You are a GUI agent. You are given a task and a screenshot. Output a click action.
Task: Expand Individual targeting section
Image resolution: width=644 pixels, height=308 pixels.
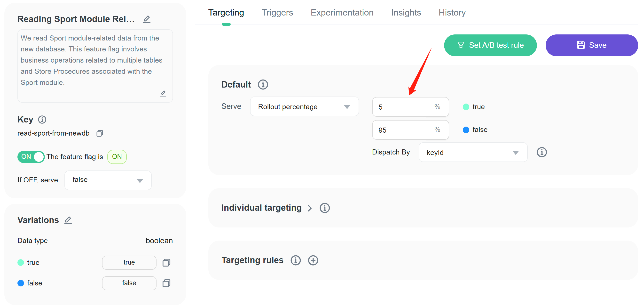coord(310,208)
